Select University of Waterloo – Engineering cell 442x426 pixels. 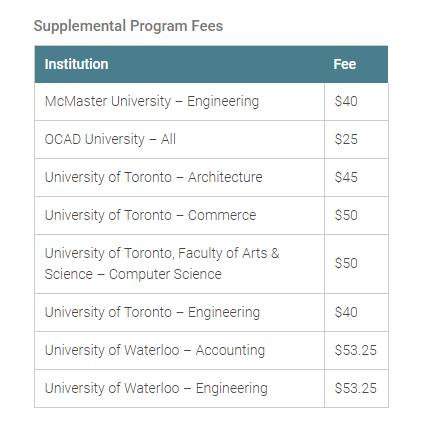[x=179, y=388]
